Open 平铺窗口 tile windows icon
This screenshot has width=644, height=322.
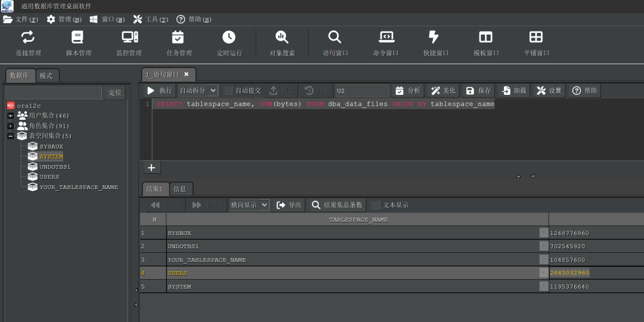[536, 38]
